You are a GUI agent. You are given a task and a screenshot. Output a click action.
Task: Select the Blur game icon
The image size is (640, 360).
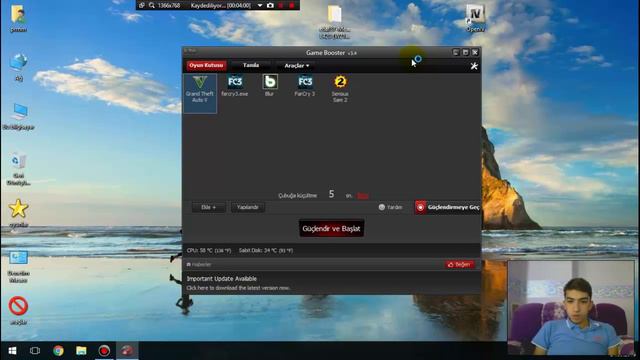point(269,86)
